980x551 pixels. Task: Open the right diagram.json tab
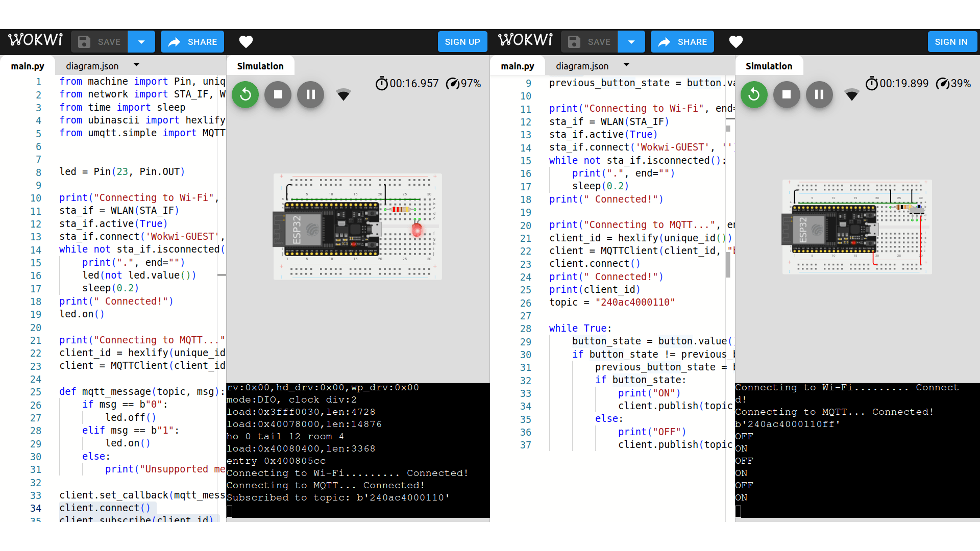click(582, 66)
